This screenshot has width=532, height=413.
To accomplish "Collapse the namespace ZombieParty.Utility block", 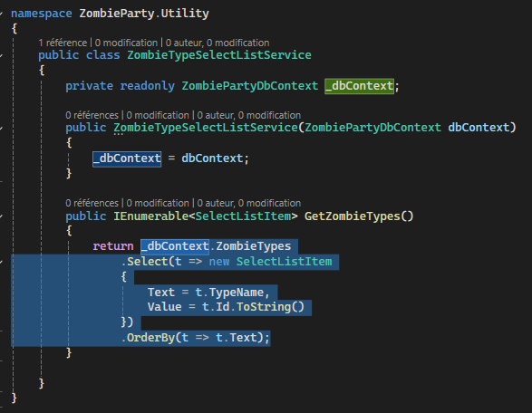I will pyautogui.click(x=1, y=14).
